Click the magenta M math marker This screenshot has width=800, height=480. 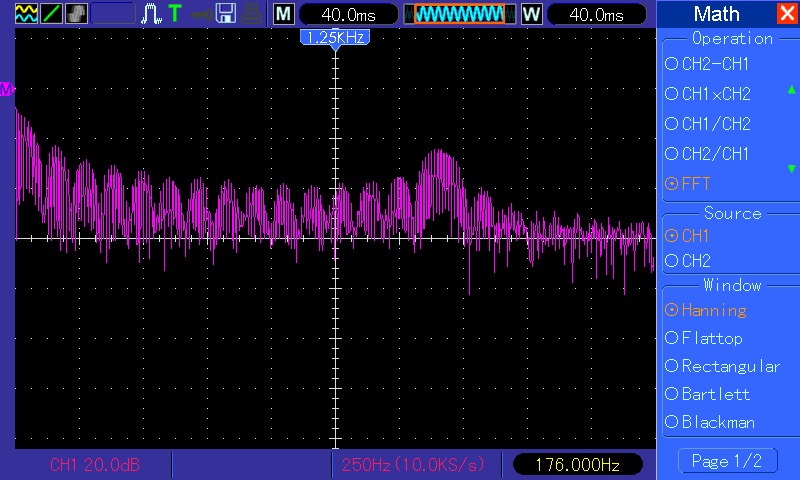(7, 89)
